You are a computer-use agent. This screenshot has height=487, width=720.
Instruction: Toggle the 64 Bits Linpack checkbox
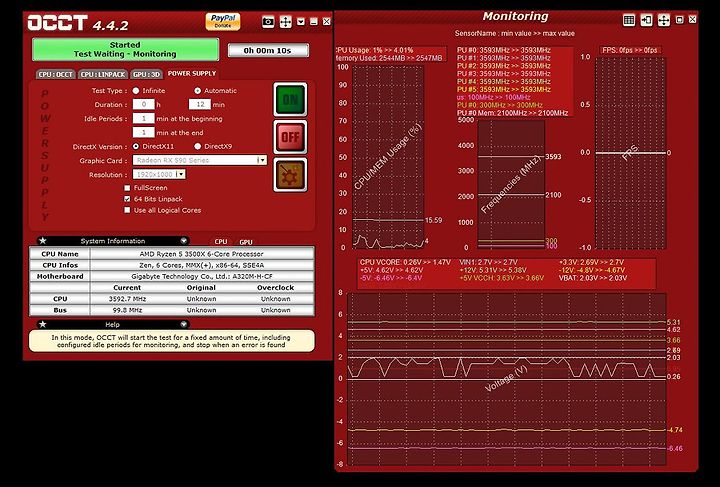tap(127, 199)
